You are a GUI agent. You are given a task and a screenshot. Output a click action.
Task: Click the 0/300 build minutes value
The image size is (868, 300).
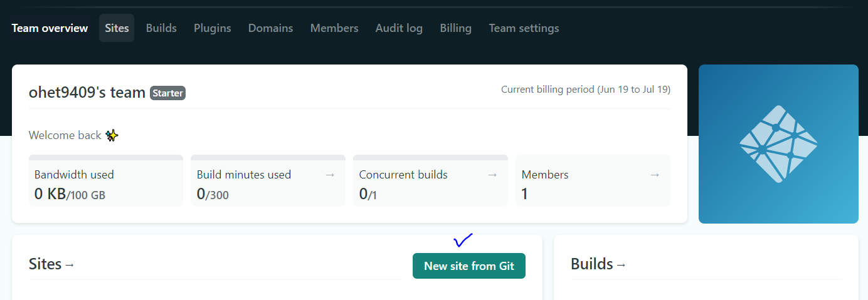[x=213, y=194]
